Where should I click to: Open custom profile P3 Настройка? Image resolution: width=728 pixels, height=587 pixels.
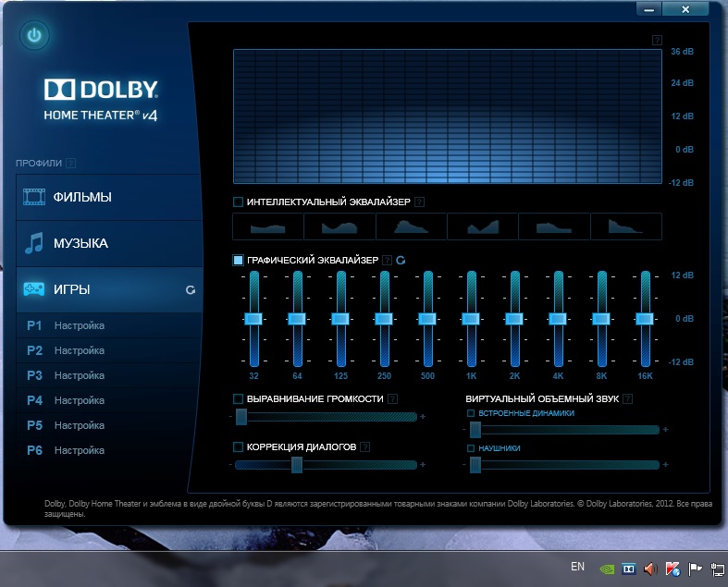click(109, 375)
